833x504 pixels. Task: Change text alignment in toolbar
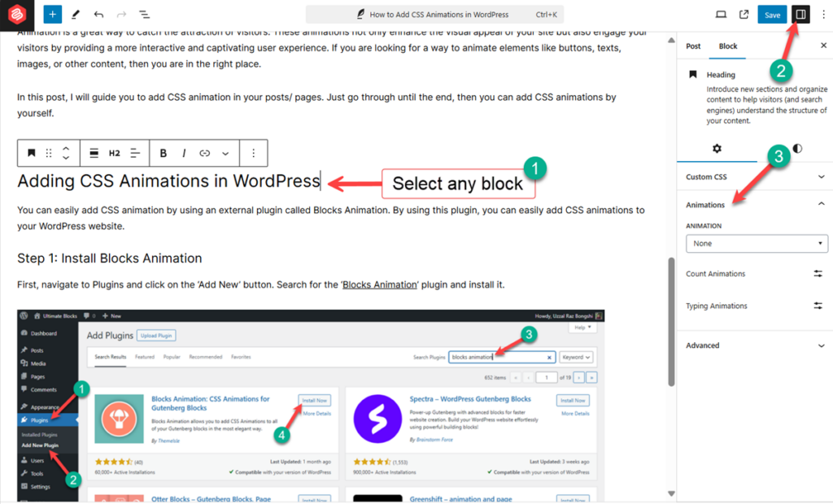tap(135, 153)
